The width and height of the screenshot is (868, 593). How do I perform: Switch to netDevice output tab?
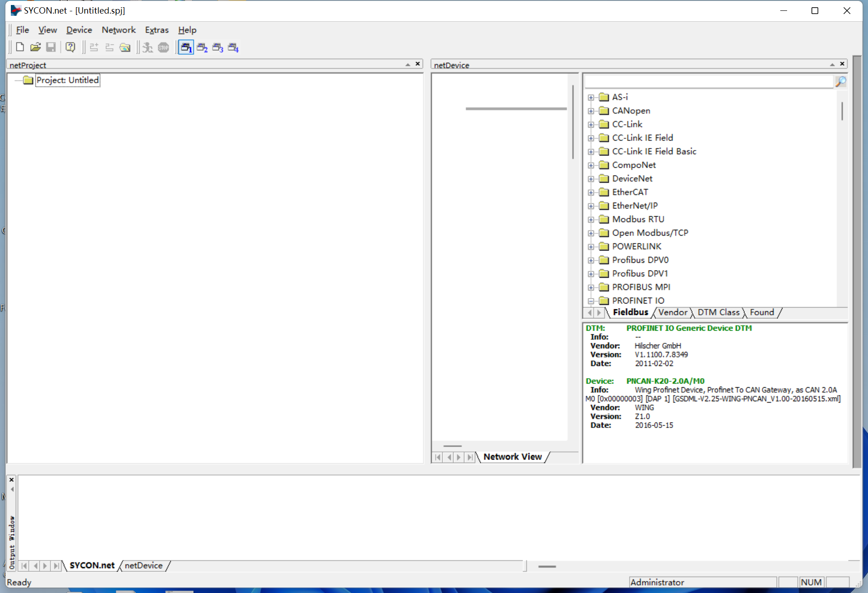tap(143, 565)
